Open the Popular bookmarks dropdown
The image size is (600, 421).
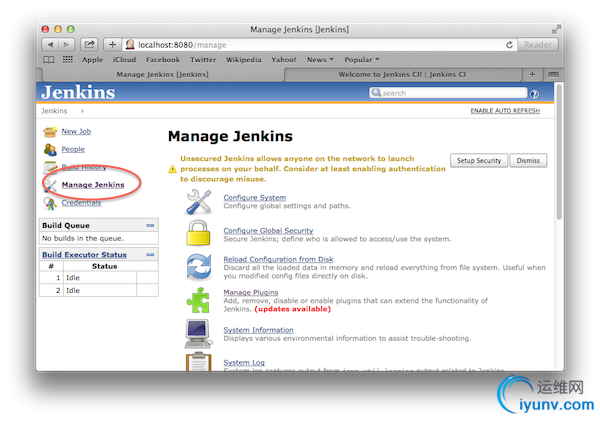click(x=362, y=60)
